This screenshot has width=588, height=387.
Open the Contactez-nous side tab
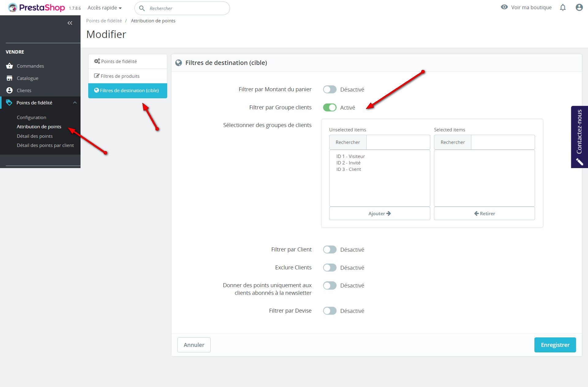[579, 137]
